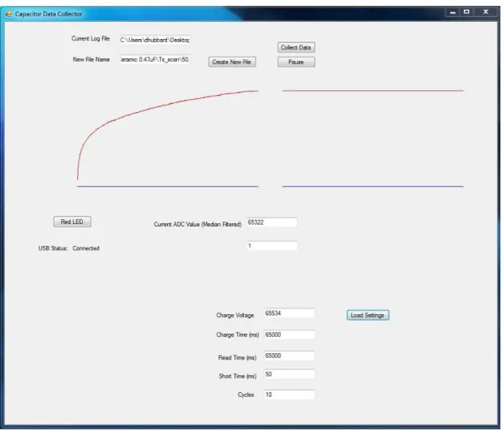Viewport: 504px width, 431px height.
Task: Click the Collect Data button
Action: [296, 47]
